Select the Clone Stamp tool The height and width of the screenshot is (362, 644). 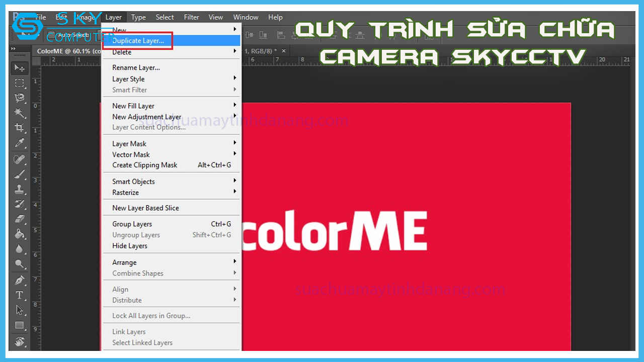pos(20,190)
